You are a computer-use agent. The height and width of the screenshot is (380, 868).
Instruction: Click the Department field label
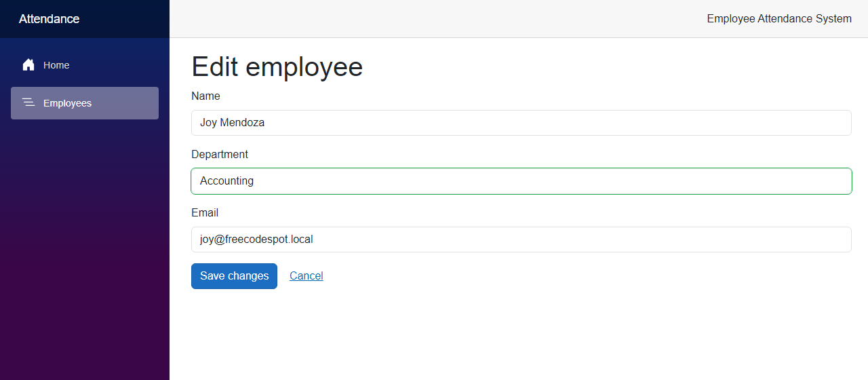[x=220, y=155]
